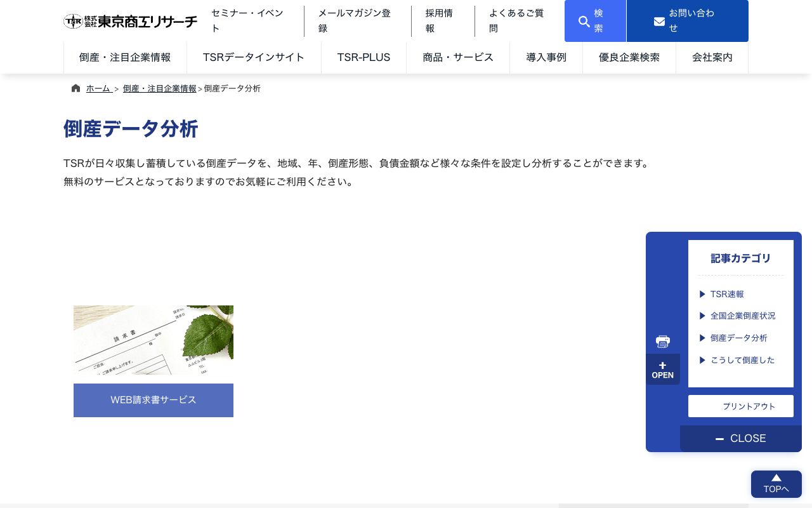Viewport: 812px width, 508px height.
Task: Click the plus icon above OPEN
Action: pos(662,364)
